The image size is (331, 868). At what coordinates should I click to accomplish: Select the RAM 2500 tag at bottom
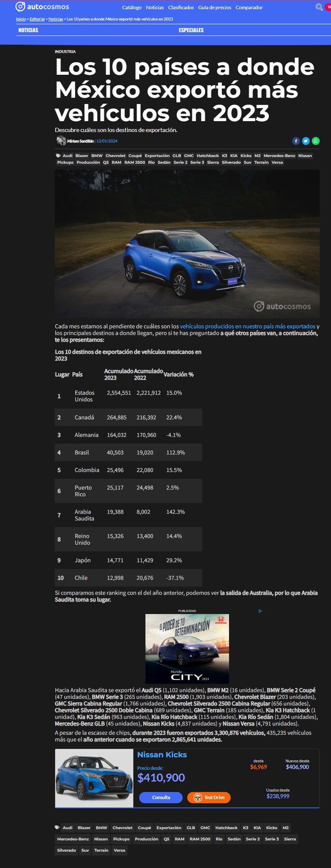pyautogui.click(x=200, y=839)
